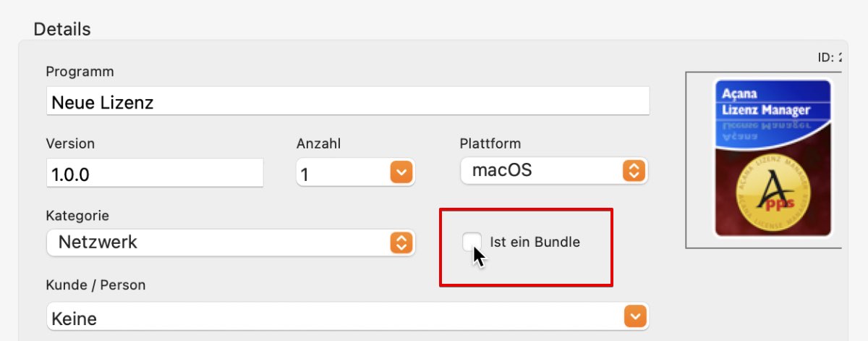Enable the "Ist ein Bundle" checkbox

pyautogui.click(x=472, y=242)
